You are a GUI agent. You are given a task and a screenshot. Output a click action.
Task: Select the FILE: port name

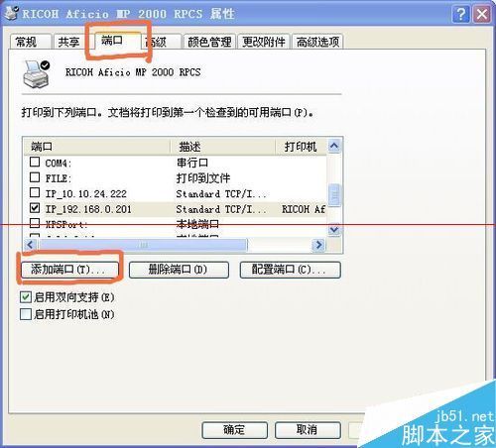click(x=58, y=178)
